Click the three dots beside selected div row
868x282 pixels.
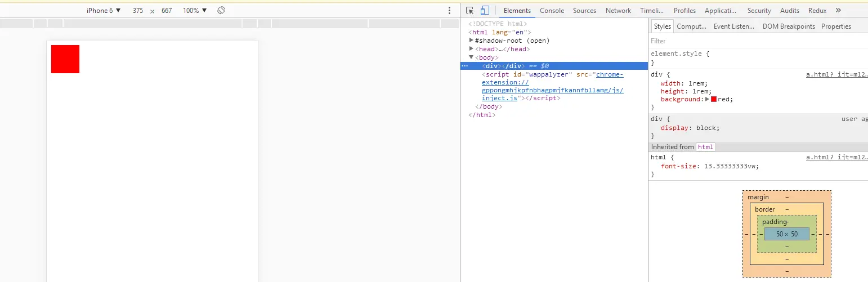[465, 66]
